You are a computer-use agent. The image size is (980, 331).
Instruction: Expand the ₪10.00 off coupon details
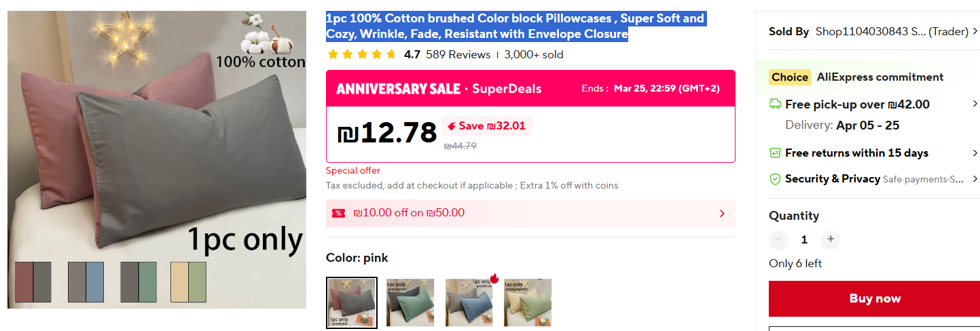[x=722, y=213]
